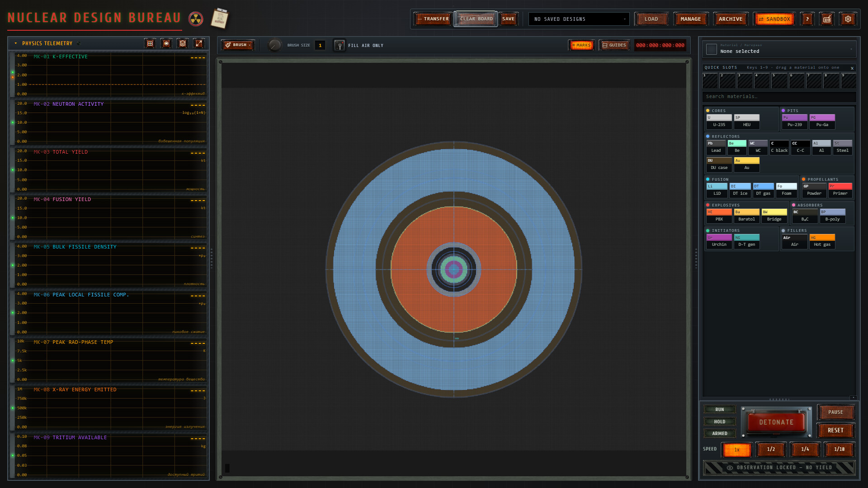Select the PBX explosive material
The height and width of the screenshot is (488, 868).
pos(719,216)
